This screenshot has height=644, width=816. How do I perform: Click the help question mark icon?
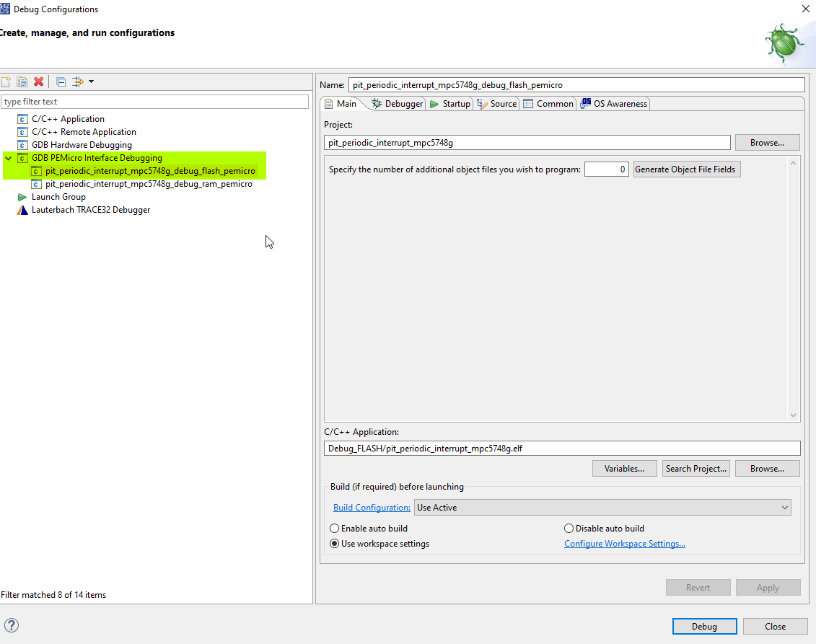pyautogui.click(x=12, y=625)
